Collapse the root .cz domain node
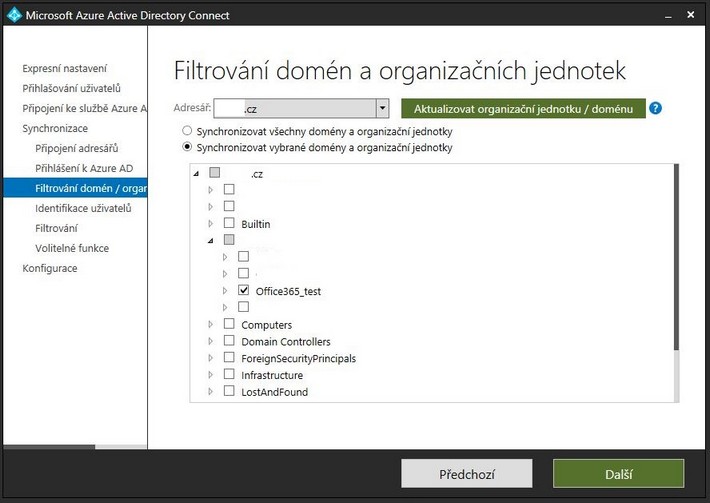Viewport: 710px width, 503px height. pos(196,173)
